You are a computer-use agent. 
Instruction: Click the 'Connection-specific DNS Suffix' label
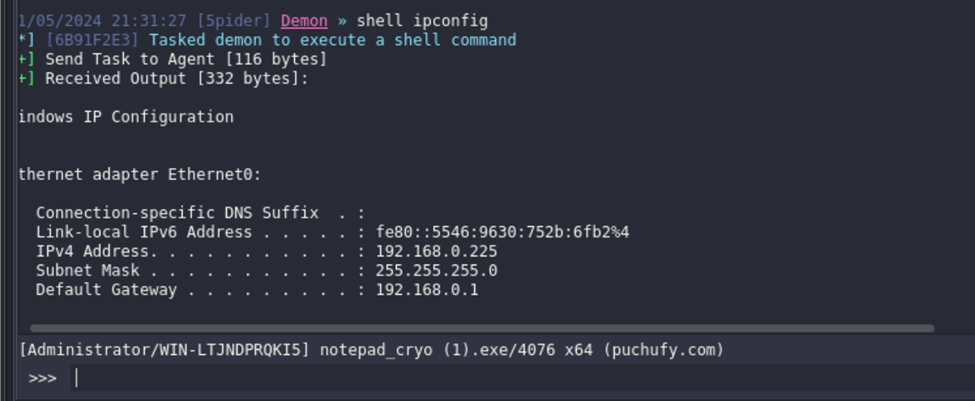[177, 213]
